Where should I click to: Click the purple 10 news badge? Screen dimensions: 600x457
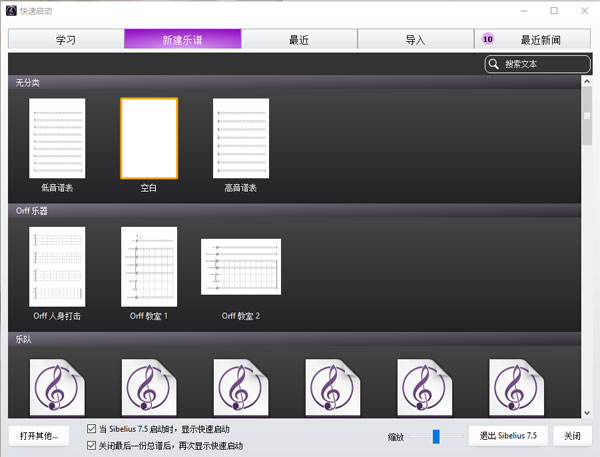(488, 39)
